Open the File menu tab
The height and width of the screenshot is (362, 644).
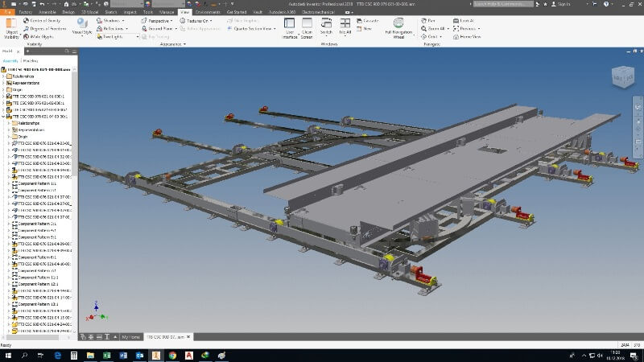click(7, 12)
